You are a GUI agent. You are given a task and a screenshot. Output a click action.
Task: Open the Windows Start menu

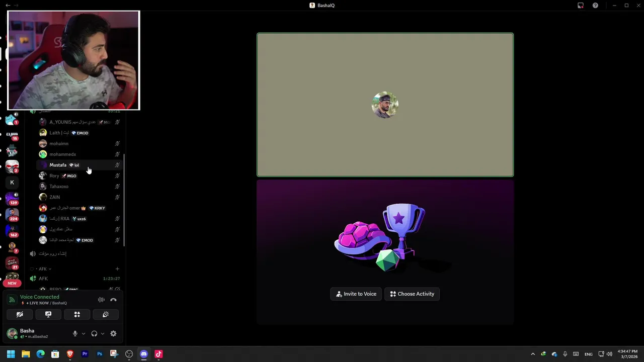tap(11, 354)
